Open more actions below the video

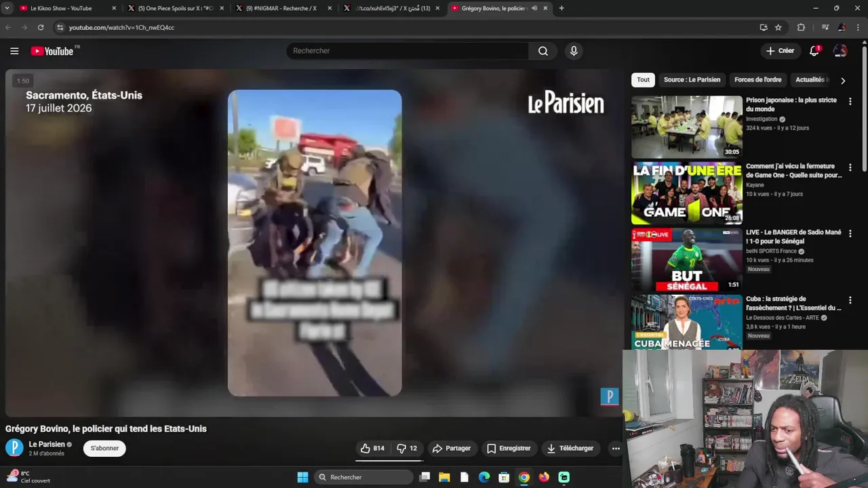(x=616, y=448)
